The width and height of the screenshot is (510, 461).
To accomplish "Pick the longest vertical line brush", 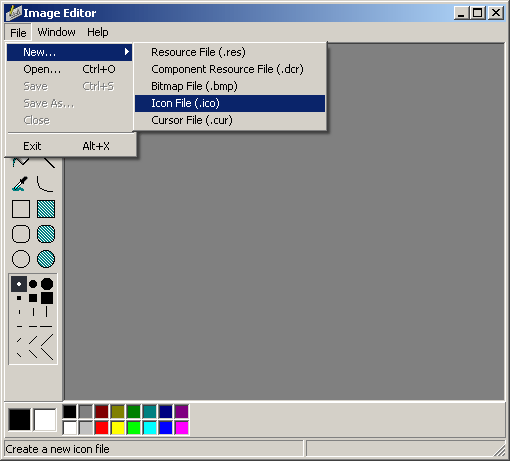I will (47, 312).
